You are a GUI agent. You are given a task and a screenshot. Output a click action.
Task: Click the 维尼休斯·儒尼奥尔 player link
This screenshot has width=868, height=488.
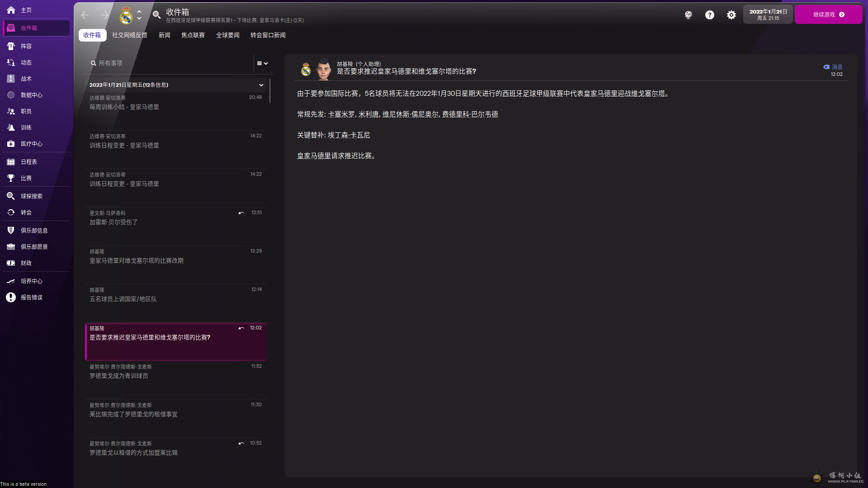410,114
